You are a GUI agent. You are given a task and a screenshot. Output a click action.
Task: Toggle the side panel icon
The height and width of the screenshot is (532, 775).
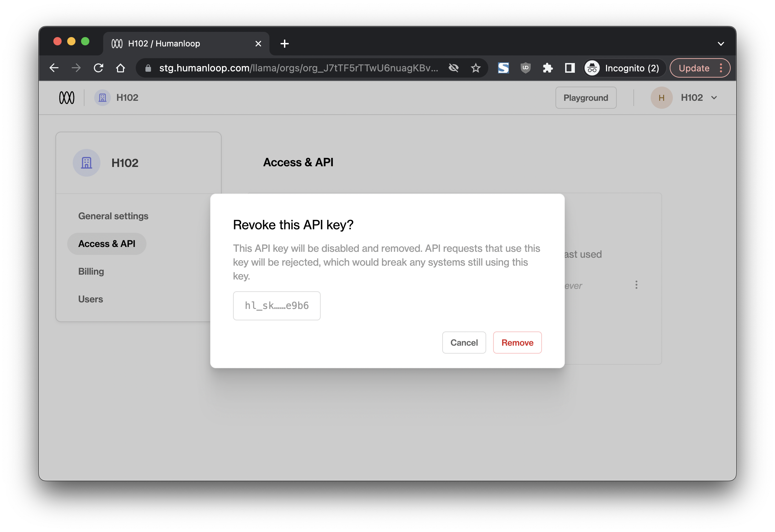(570, 68)
